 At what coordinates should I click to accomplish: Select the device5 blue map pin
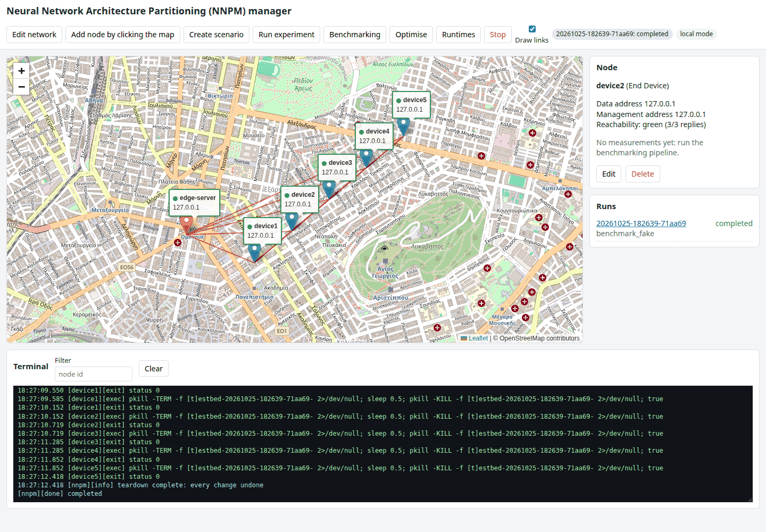tap(403, 127)
